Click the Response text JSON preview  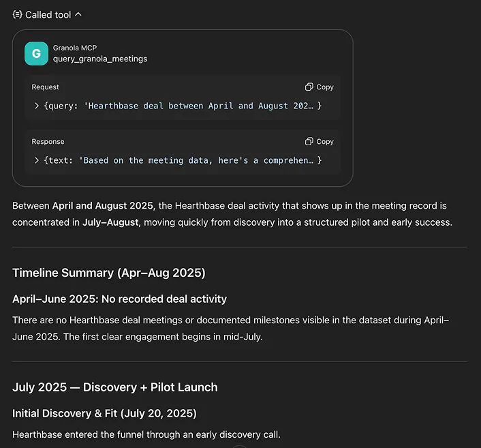point(182,161)
